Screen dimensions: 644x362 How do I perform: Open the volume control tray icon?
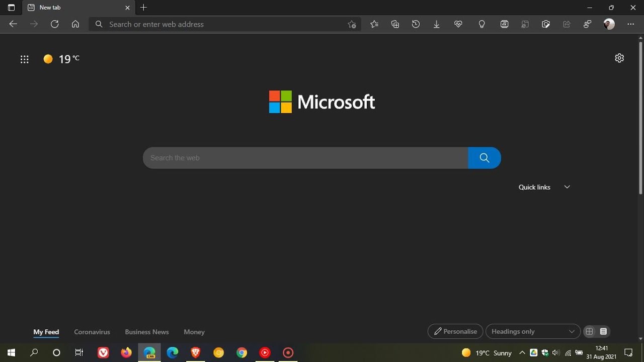tap(556, 353)
